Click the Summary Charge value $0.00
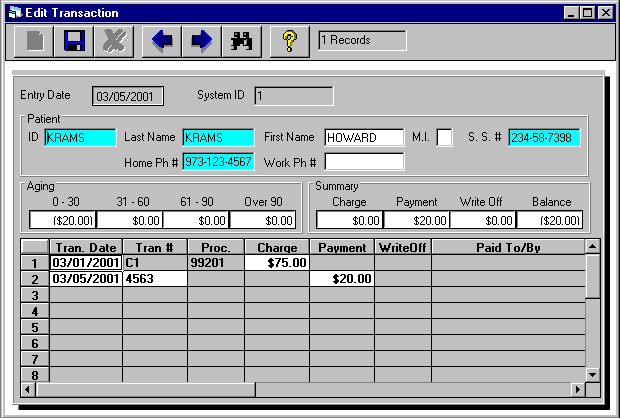 (350, 220)
